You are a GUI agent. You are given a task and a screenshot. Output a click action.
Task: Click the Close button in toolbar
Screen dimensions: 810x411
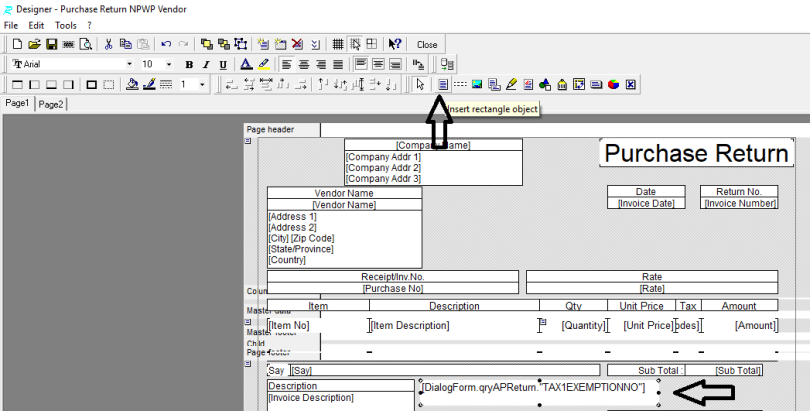427,44
